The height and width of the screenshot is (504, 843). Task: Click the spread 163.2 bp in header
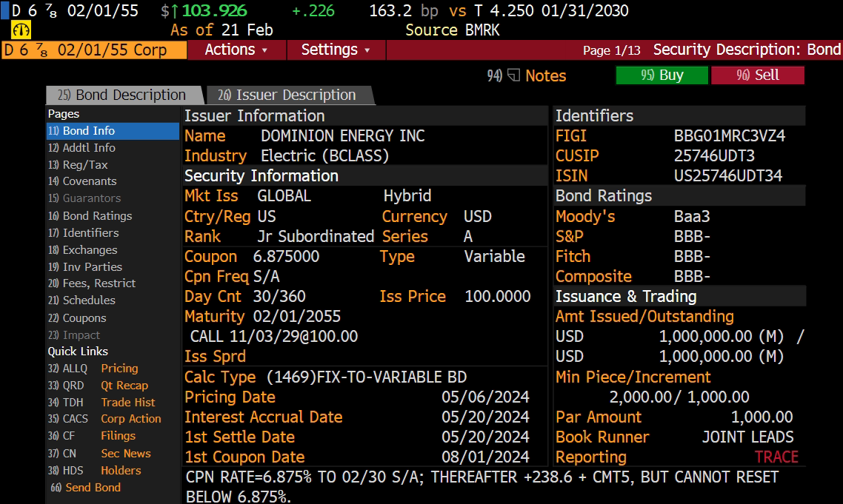[x=403, y=11]
